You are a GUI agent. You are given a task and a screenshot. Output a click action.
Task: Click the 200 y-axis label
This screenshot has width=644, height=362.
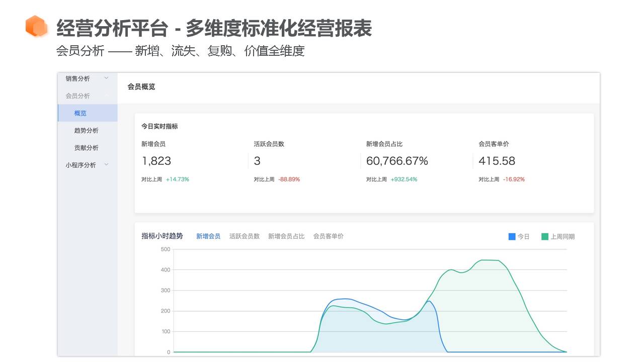click(x=166, y=311)
